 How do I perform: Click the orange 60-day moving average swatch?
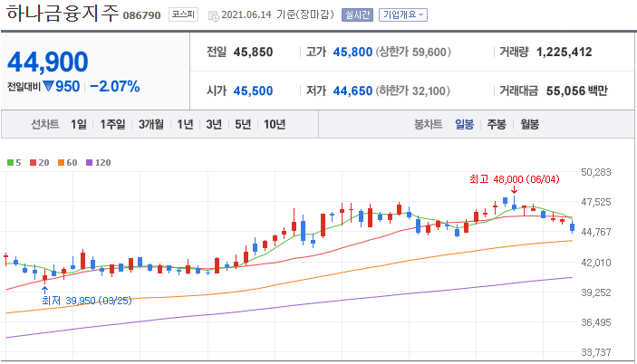click(61, 163)
